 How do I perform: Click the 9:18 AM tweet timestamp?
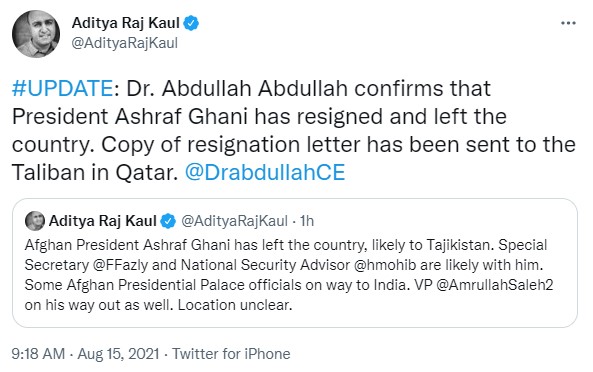point(38,354)
